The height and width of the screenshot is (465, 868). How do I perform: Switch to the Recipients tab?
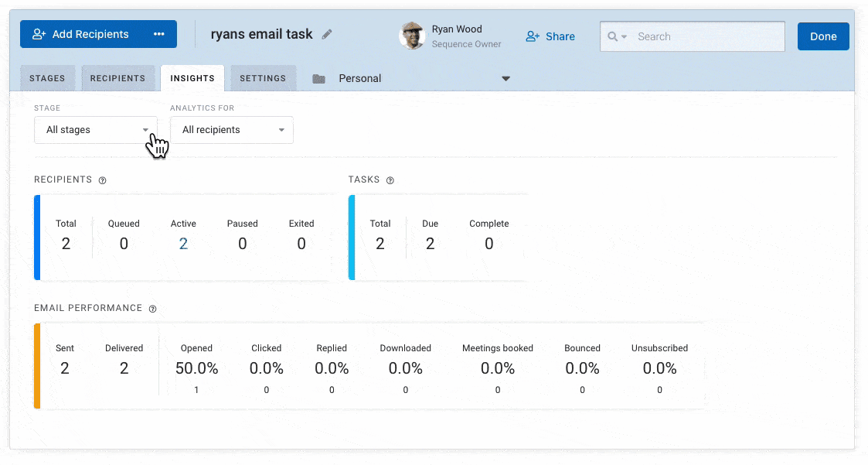(117, 78)
